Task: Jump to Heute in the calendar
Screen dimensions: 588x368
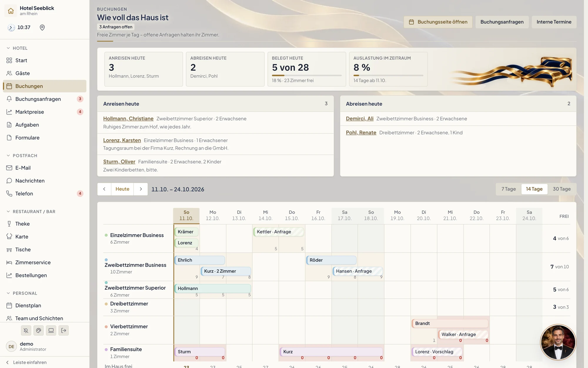Action: [122, 189]
